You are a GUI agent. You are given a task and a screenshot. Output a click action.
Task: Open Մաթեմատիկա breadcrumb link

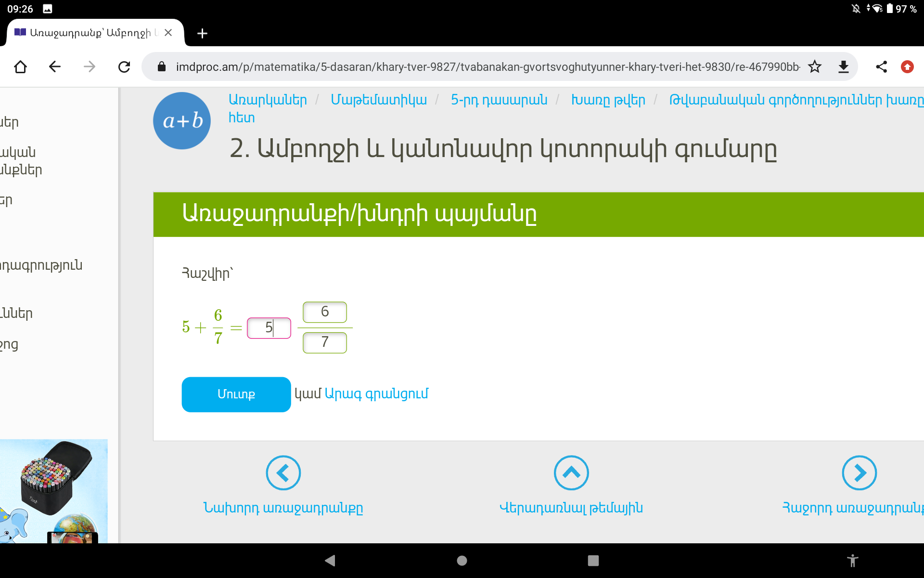click(378, 100)
